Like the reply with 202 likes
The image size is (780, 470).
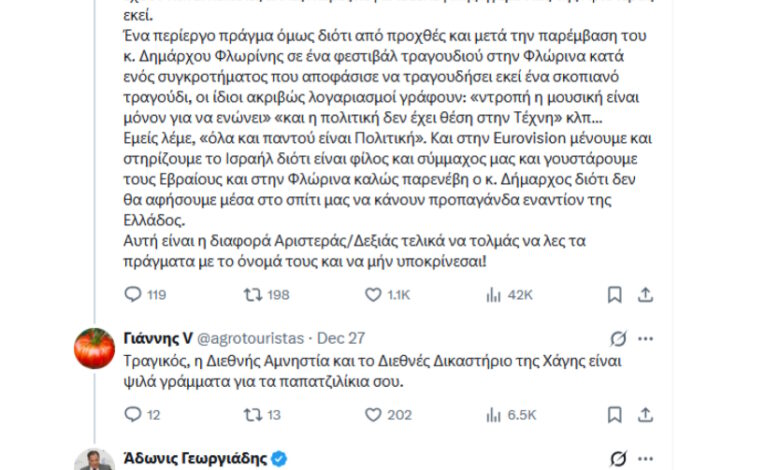click(373, 414)
